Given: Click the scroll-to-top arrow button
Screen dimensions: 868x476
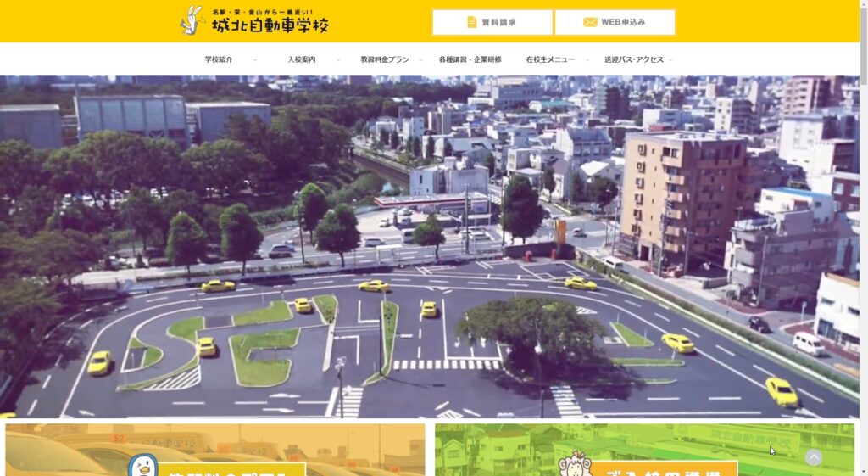Looking at the screenshot, I should 813,457.
